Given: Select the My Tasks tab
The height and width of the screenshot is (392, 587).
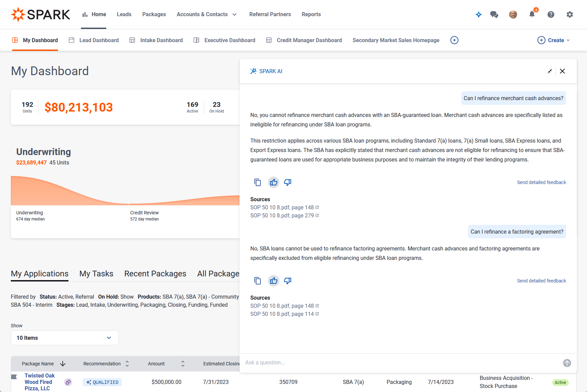Looking at the screenshot, I should (96, 274).
